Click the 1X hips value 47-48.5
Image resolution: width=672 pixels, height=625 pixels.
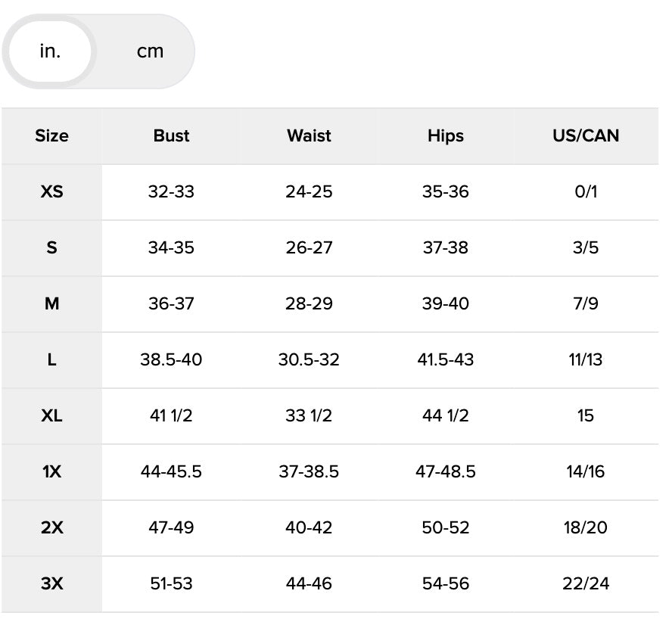445,472
